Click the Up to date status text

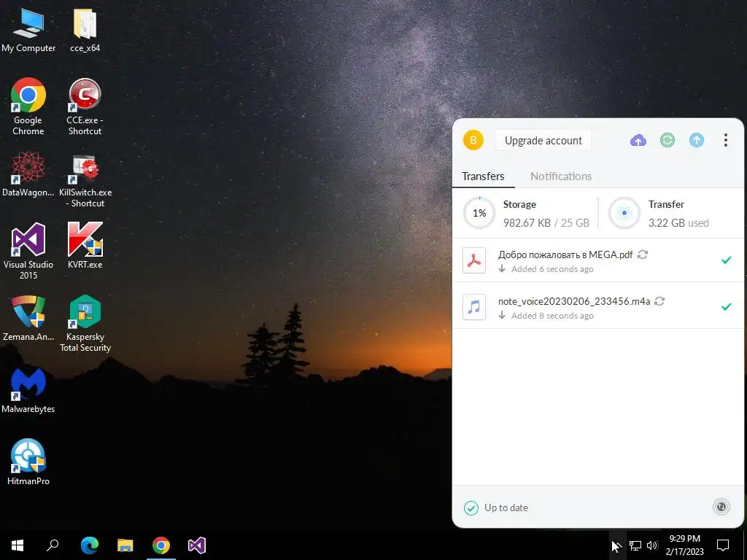tap(506, 508)
